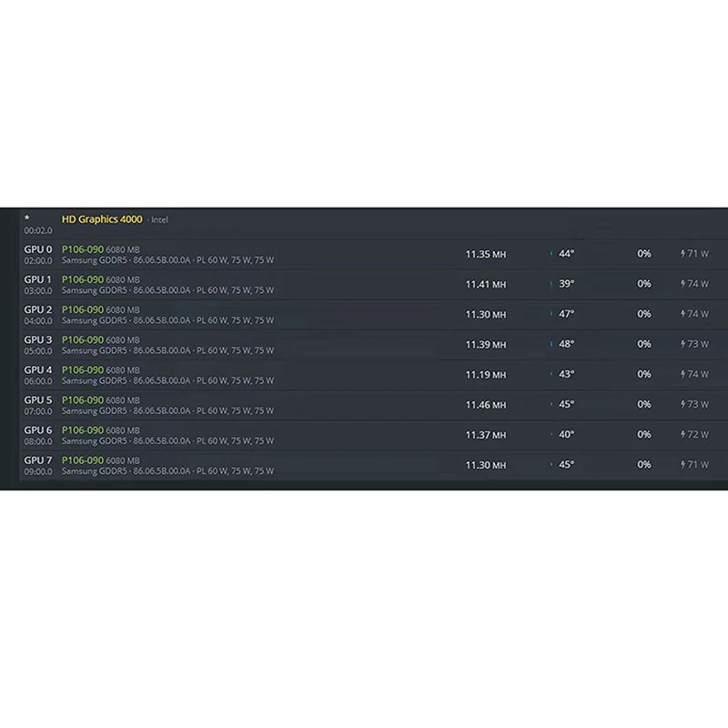Screen dimensions: 728x728
Task: Click the power bolt icon for GPU 2
Action: [x=683, y=314]
